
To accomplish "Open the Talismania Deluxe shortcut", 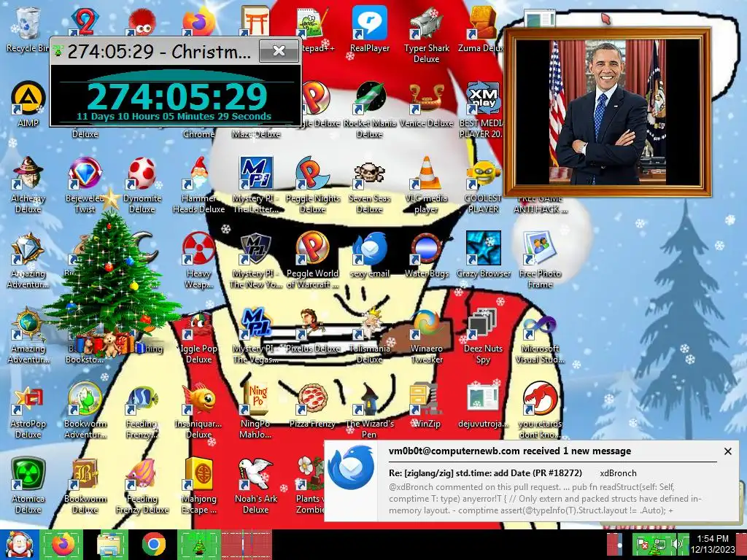I will coord(370,335).
